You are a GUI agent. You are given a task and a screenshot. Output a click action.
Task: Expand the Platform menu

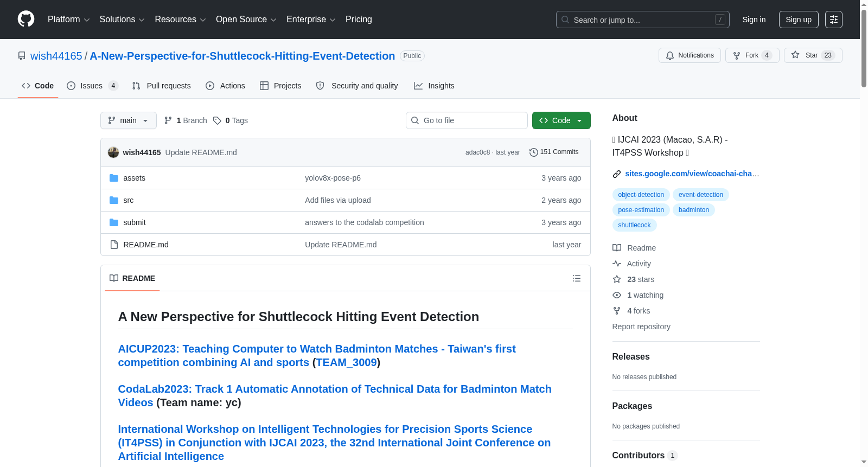[68, 20]
